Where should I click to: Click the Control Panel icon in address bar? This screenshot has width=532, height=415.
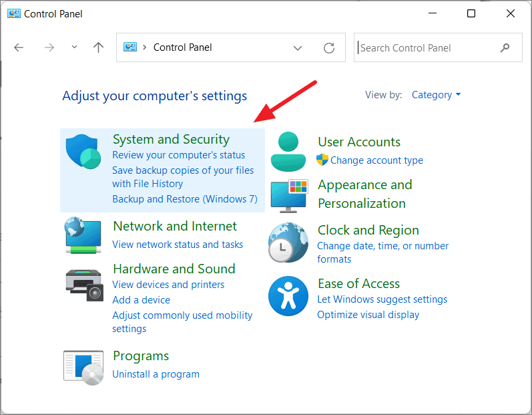coord(130,47)
